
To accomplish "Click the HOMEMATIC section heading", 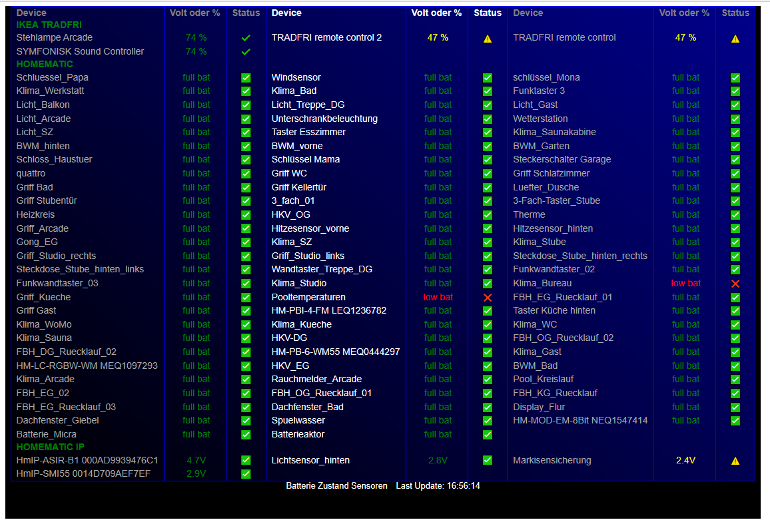I will (45, 64).
